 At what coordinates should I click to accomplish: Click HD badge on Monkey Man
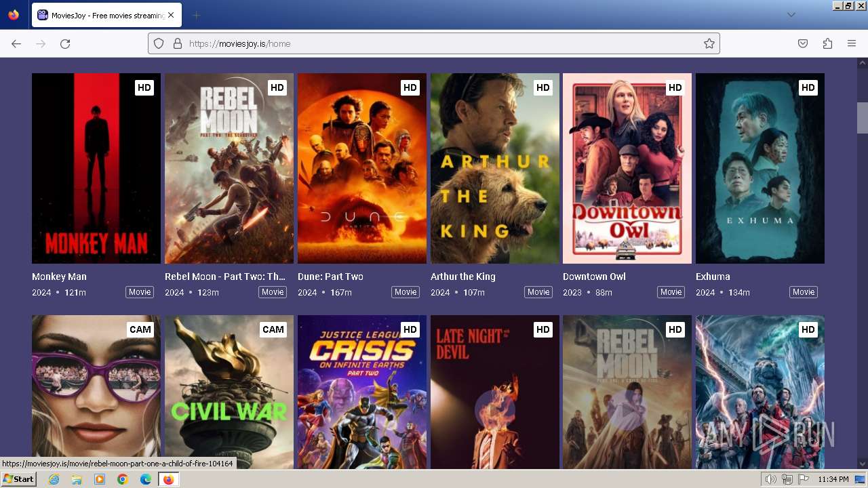coord(144,87)
